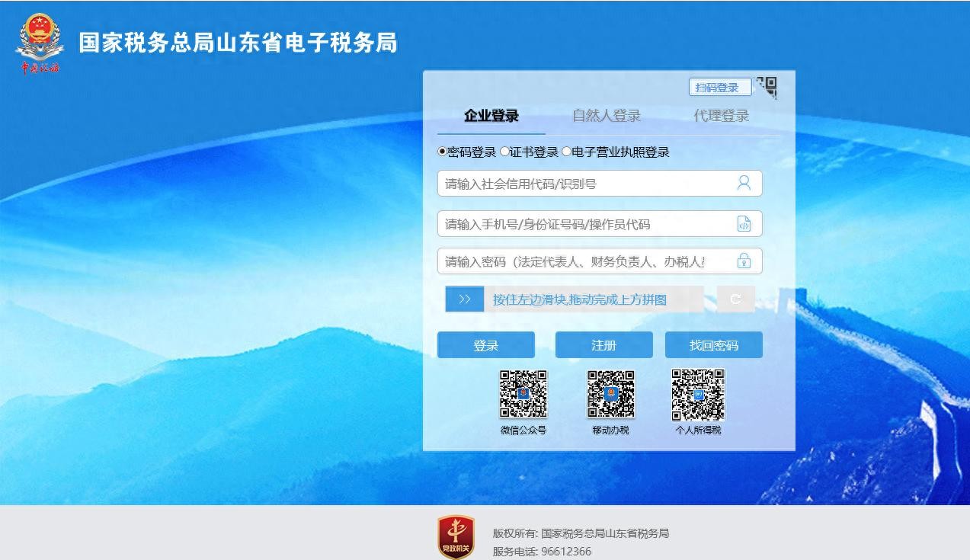Screen dimensions: 970x560
Task: Click the 移动办税 QR code
Action: (x=610, y=394)
